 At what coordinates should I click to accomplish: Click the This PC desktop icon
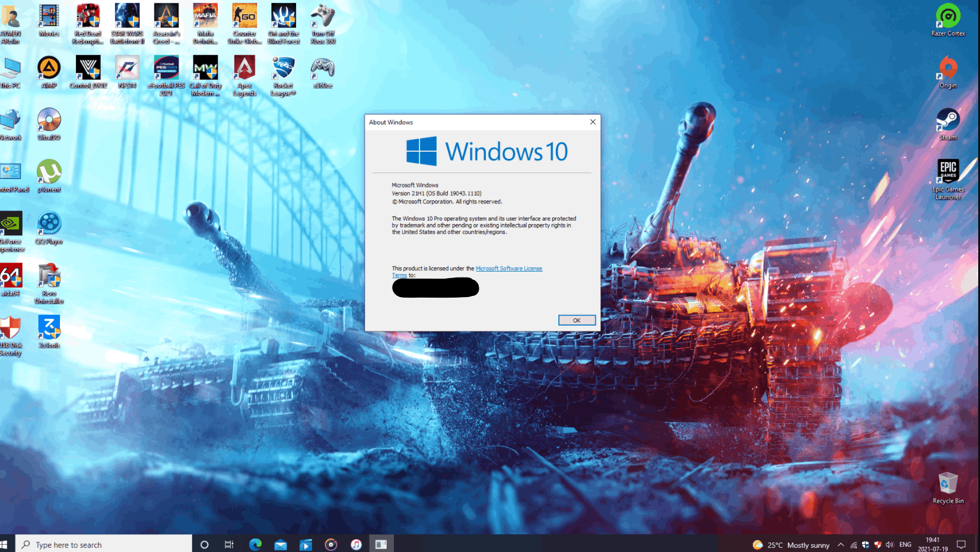coord(11,72)
